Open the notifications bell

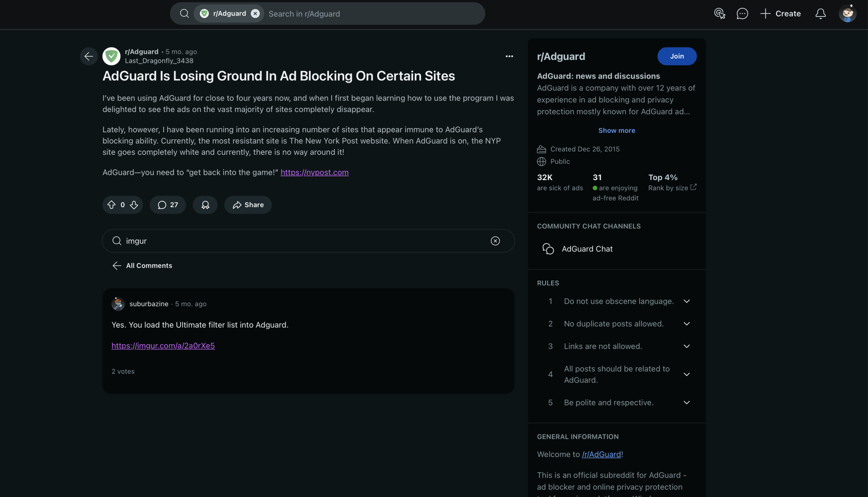click(820, 13)
